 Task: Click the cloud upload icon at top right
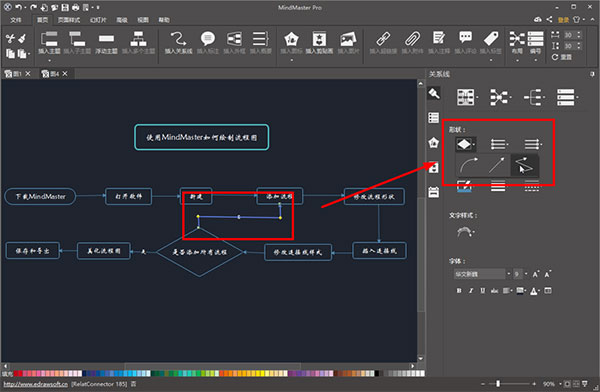click(538, 19)
